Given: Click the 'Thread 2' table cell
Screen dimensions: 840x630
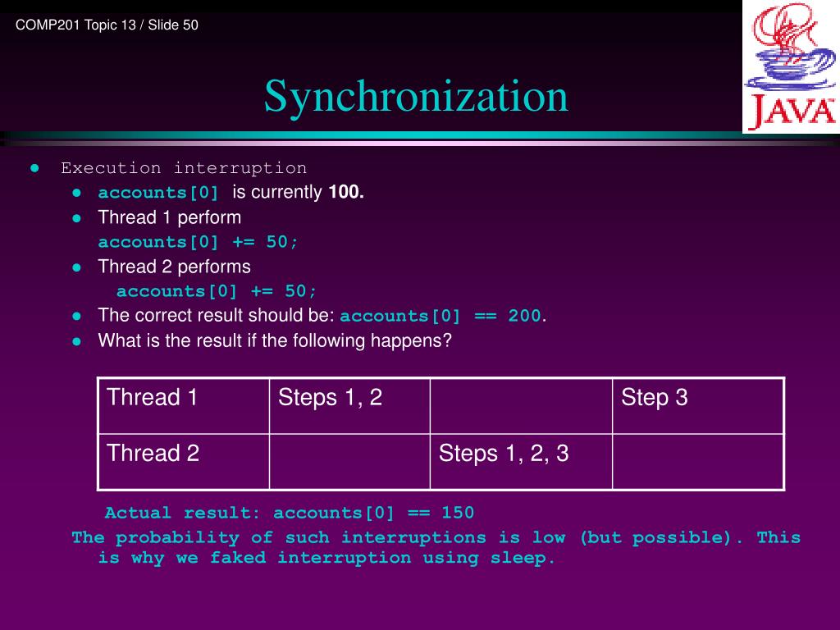Looking at the screenshot, I should [184, 462].
